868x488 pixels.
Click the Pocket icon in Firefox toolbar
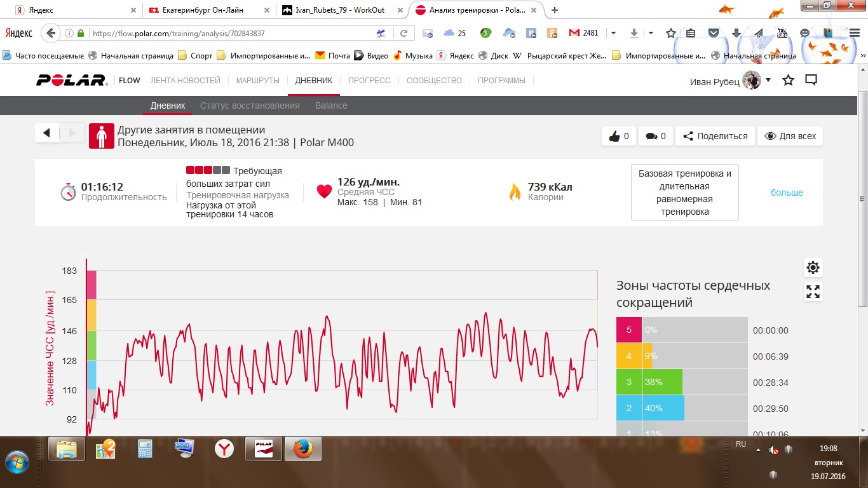pos(714,33)
